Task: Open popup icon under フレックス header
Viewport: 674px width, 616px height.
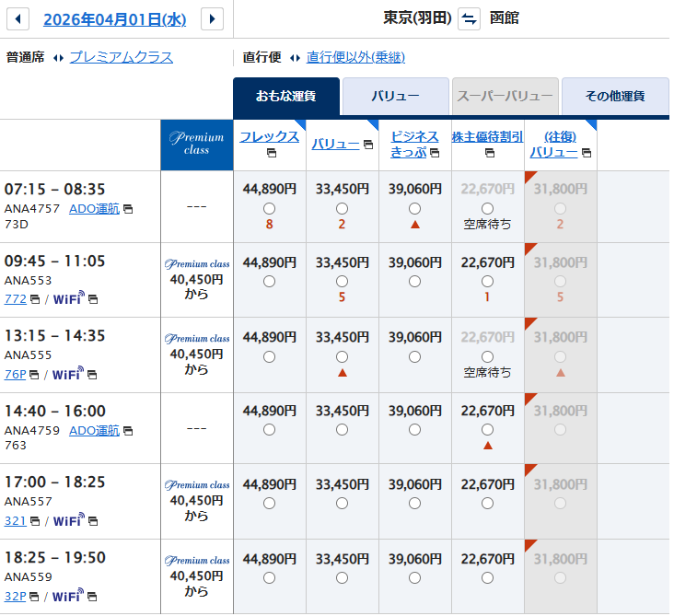Action: 270,153
